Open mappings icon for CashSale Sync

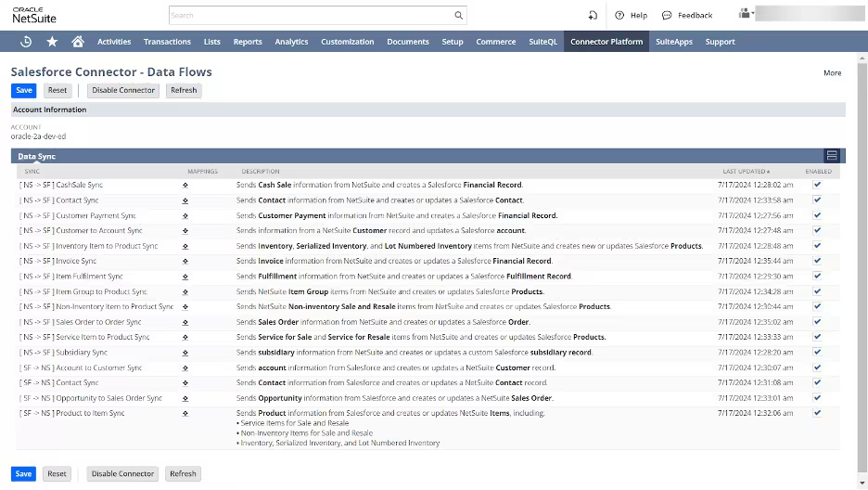(x=185, y=186)
